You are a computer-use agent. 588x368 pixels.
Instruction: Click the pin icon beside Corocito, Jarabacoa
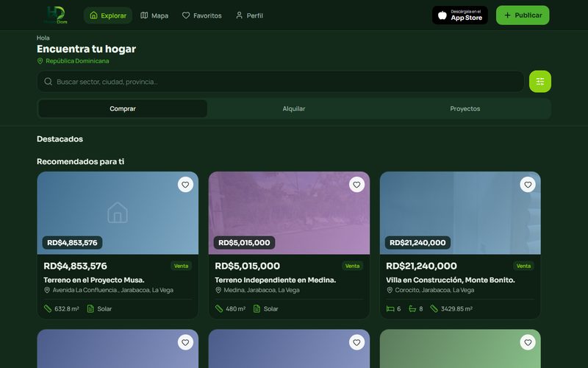pyautogui.click(x=390, y=290)
